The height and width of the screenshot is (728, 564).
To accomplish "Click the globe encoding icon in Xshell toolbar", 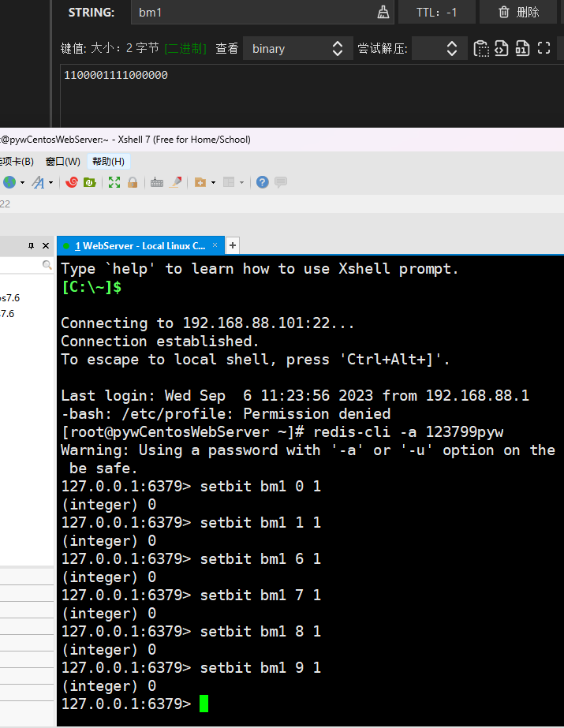I will (x=9, y=182).
